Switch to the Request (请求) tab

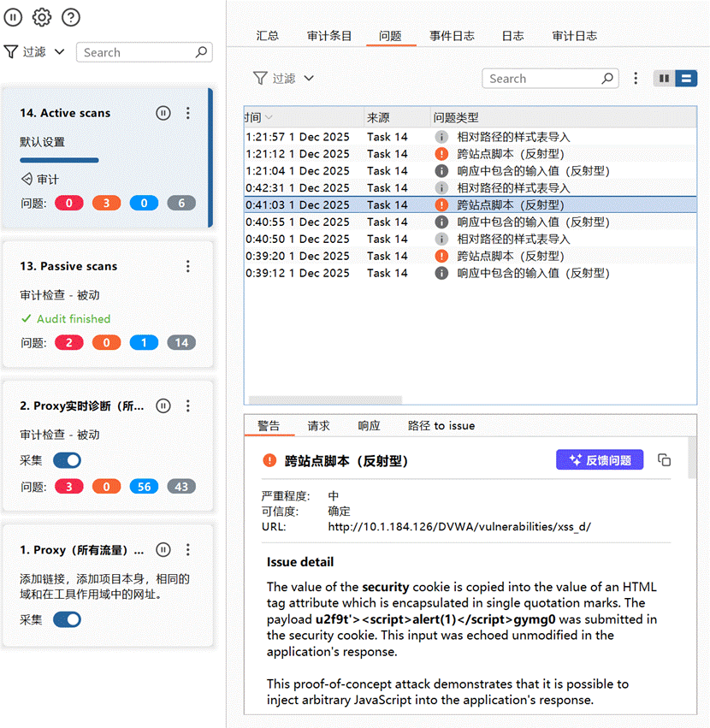pyautogui.click(x=318, y=425)
